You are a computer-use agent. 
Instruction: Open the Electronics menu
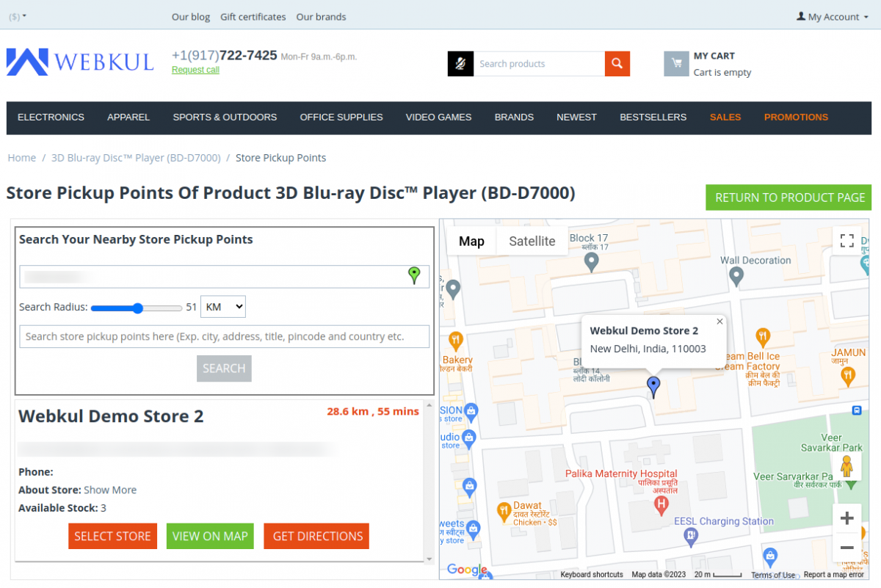pyautogui.click(x=51, y=117)
